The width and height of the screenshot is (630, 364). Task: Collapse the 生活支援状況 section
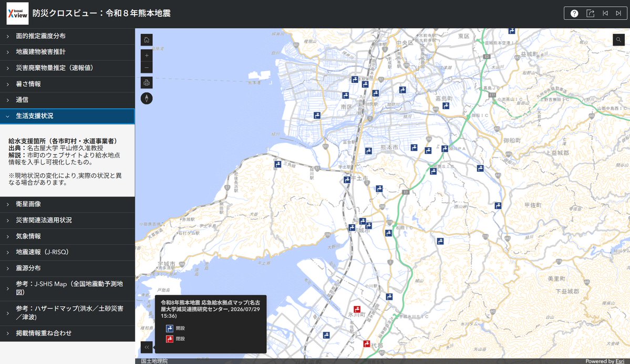pyautogui.click(x=67, y=116)
